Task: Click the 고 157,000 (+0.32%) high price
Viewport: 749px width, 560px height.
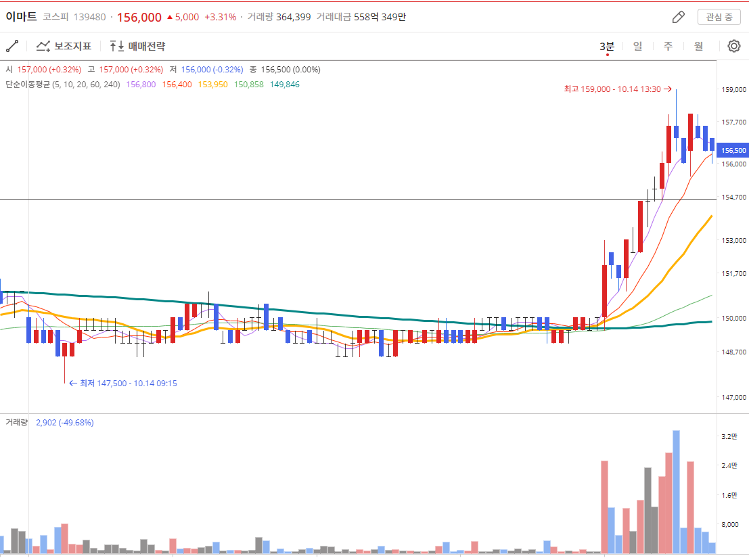Action: click(x=126, y=70)
